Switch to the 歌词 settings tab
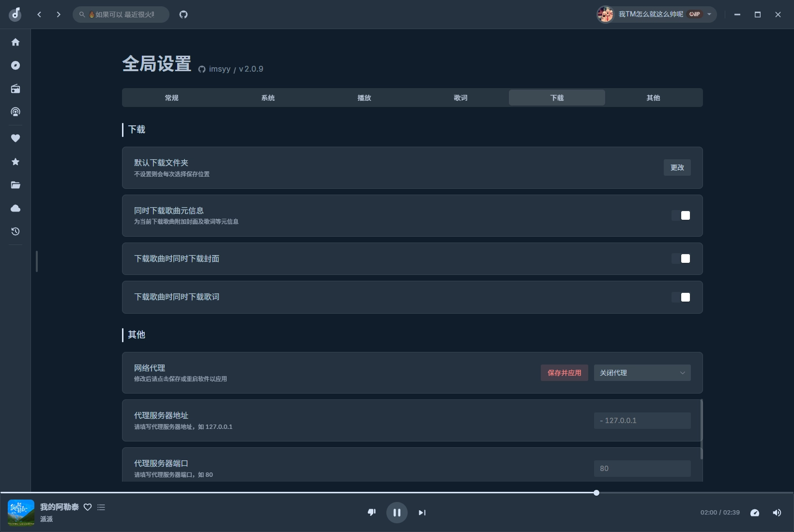The width and height of the screenshot is (794, 532). [460, 98]
